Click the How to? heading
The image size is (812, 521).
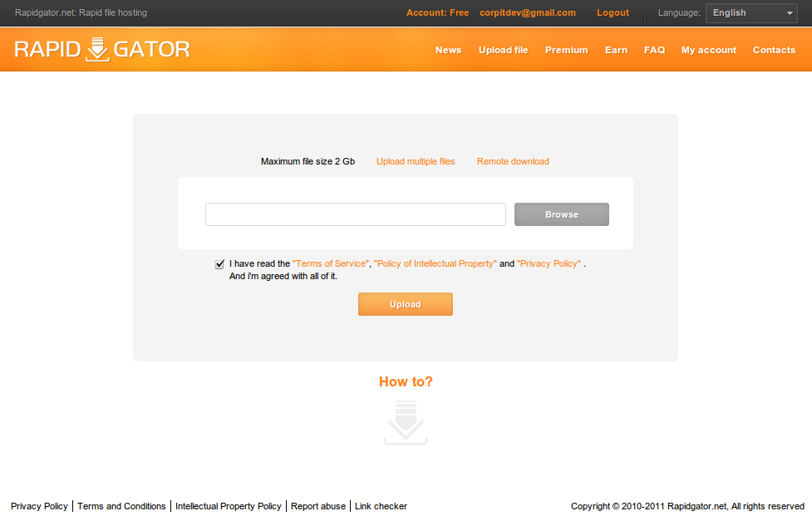click(406, 381)
